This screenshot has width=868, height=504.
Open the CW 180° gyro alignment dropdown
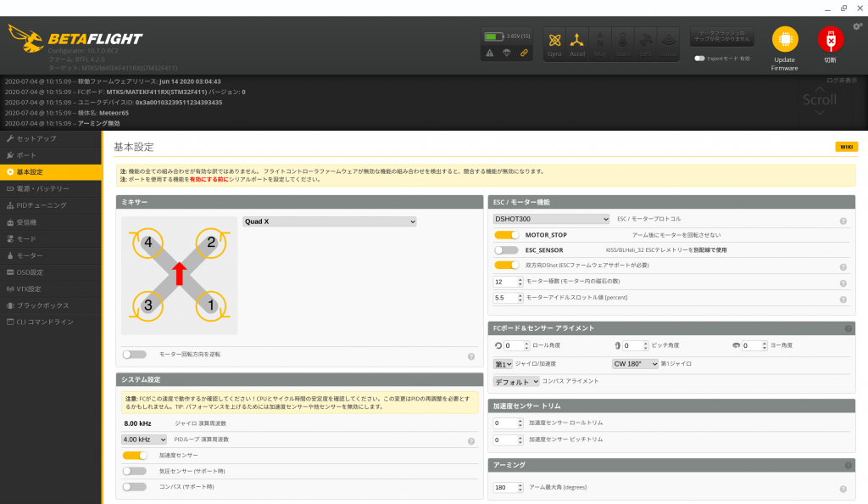click(635, 364)
